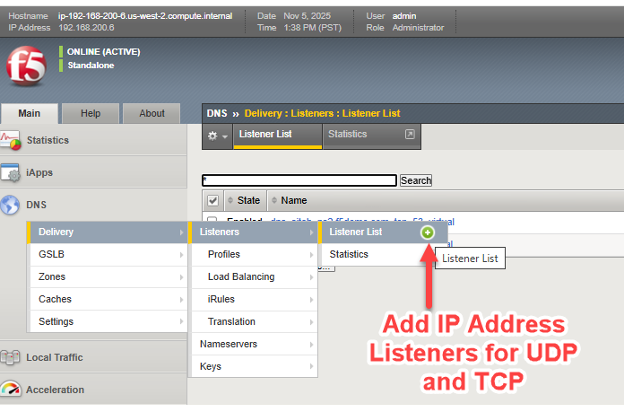This screenshot has height=412, width=624.
Task: Click the date Nov 5, 2025
Action: [307, 16]
